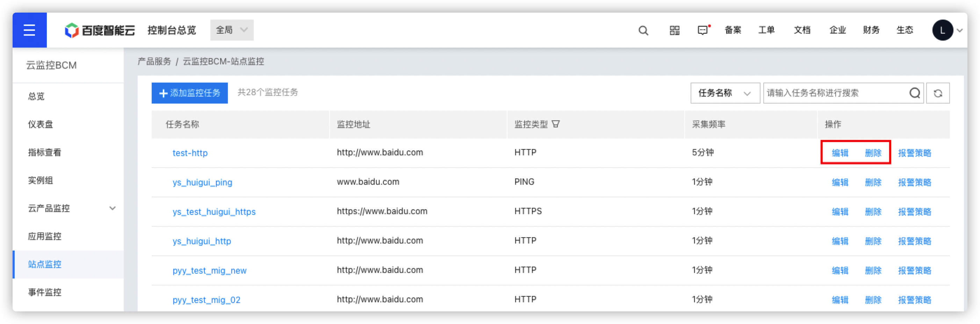The image size is (980, 324).
Task: Open 控制台总览 in header
Action: (172, 30)
